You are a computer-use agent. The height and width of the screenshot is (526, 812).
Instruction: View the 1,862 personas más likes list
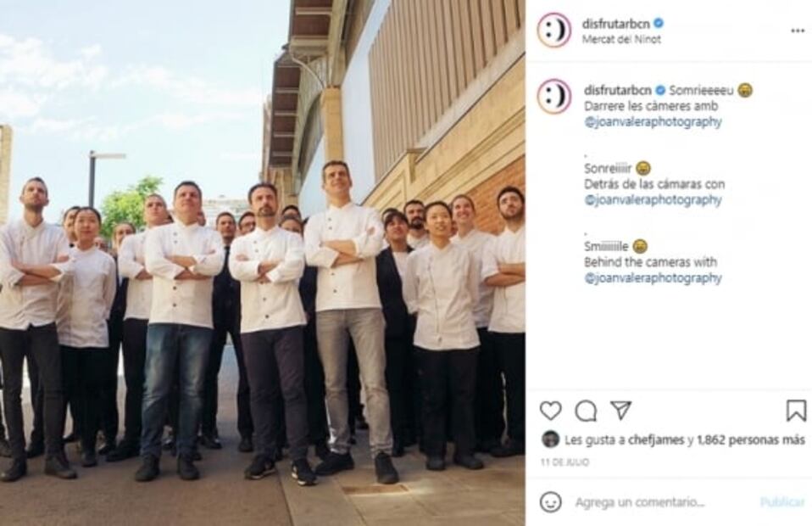point(751,440)
